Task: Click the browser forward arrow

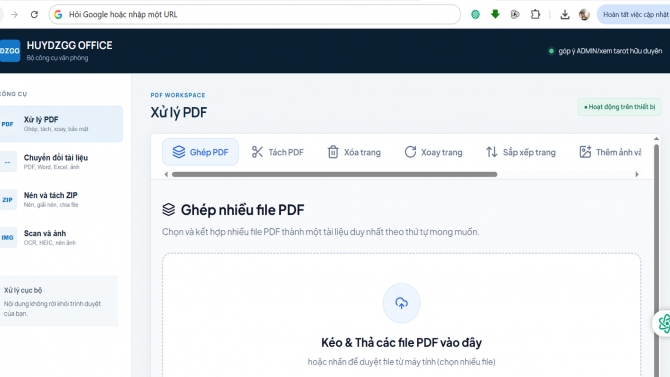Action: [14, 15]
